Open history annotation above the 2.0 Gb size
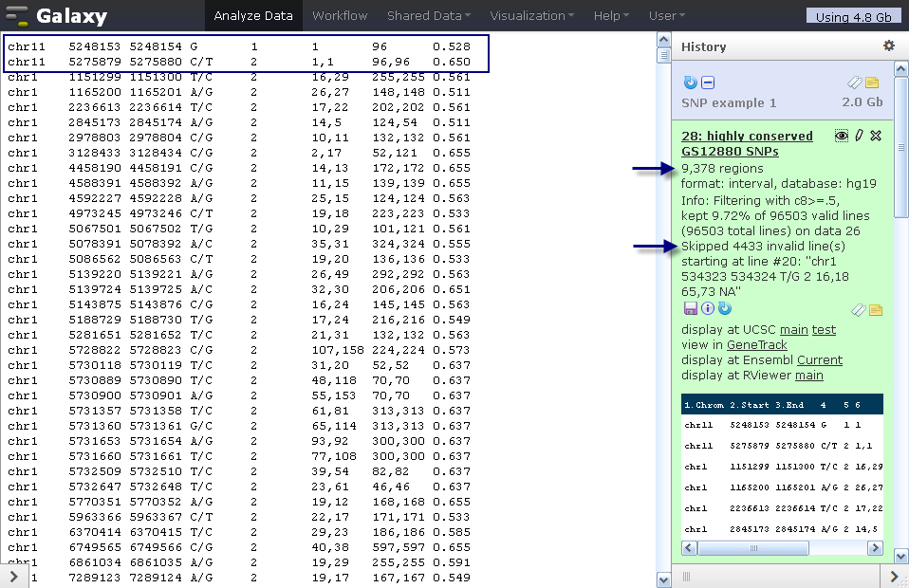 (872, 83)
